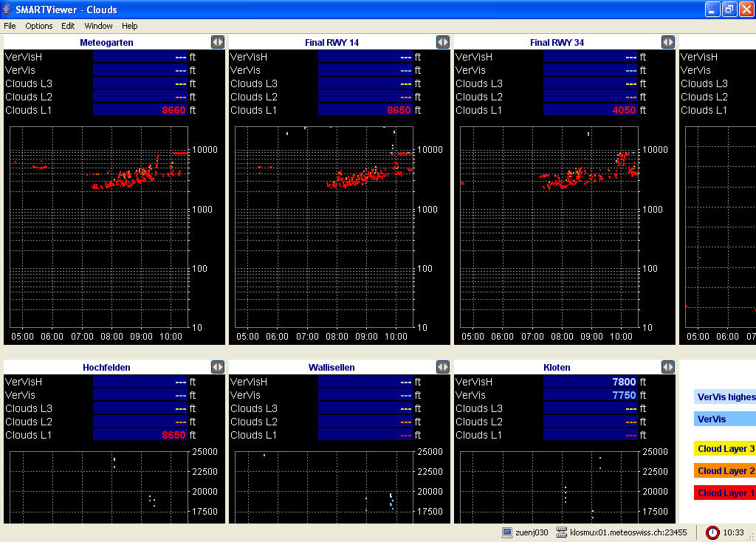The width and height of the screenshot is (756, 542).
Task: Click the orange Cloud Layer 2 legend swatch
Action: 725,470
